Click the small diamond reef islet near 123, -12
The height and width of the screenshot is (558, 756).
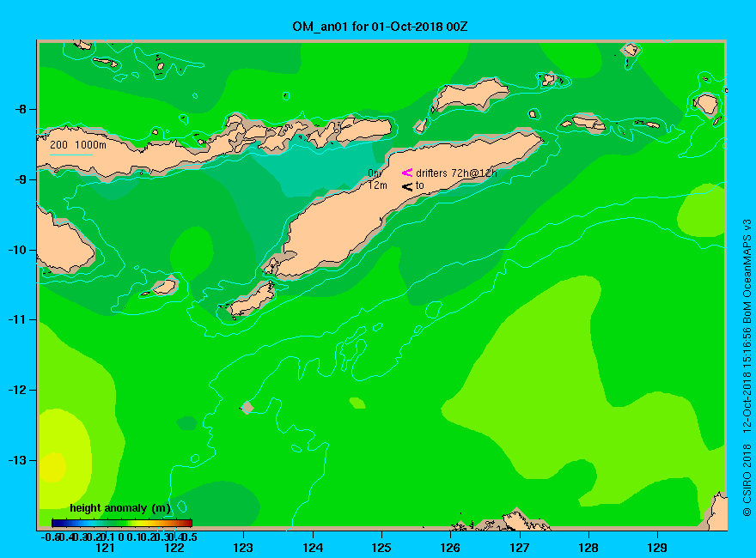(x=247, y=408)
